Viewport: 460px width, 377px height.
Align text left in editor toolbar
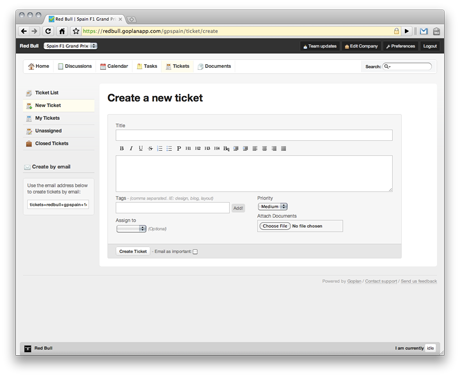(x=255, y=148)
